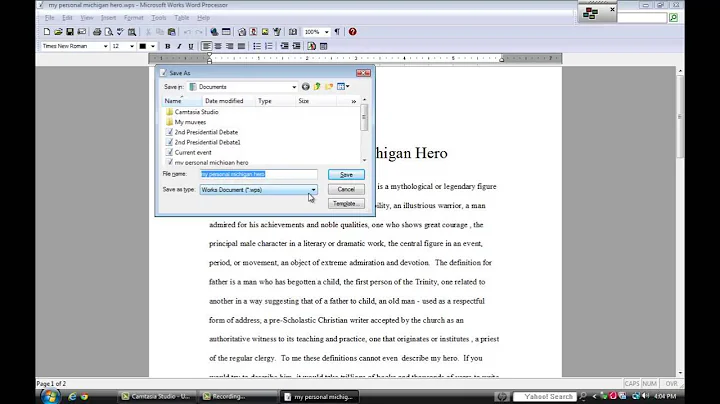The height and width of the screenshot is (404, 720).
Task: Expand the Save as type dropdown
Action: point(313,190)
